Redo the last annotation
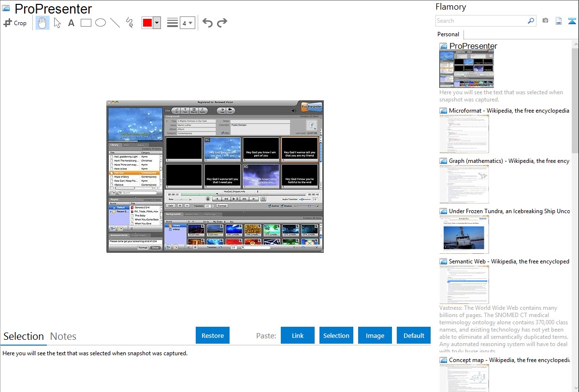Viewport: 579px width, 392px height. (x=222, y=23)
